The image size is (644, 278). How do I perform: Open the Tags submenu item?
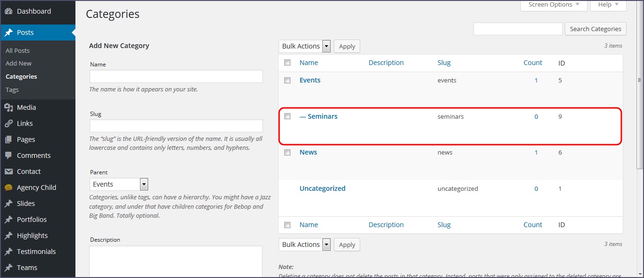[12, 90]
